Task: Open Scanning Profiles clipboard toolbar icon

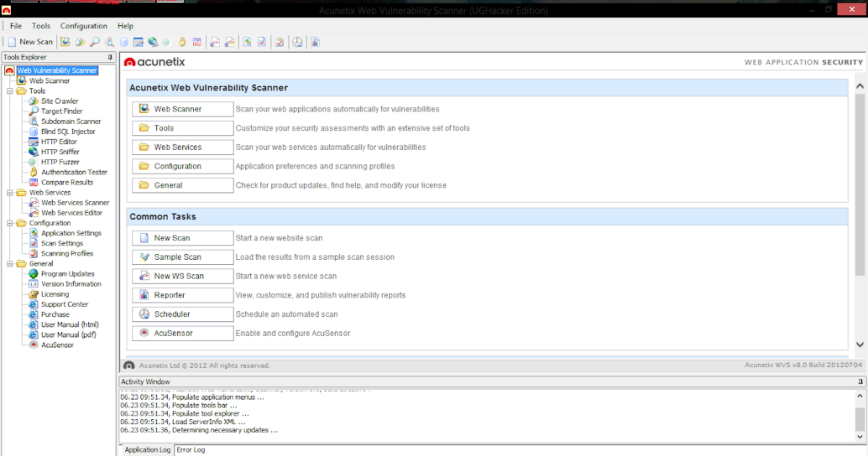Action: [279, 42]
